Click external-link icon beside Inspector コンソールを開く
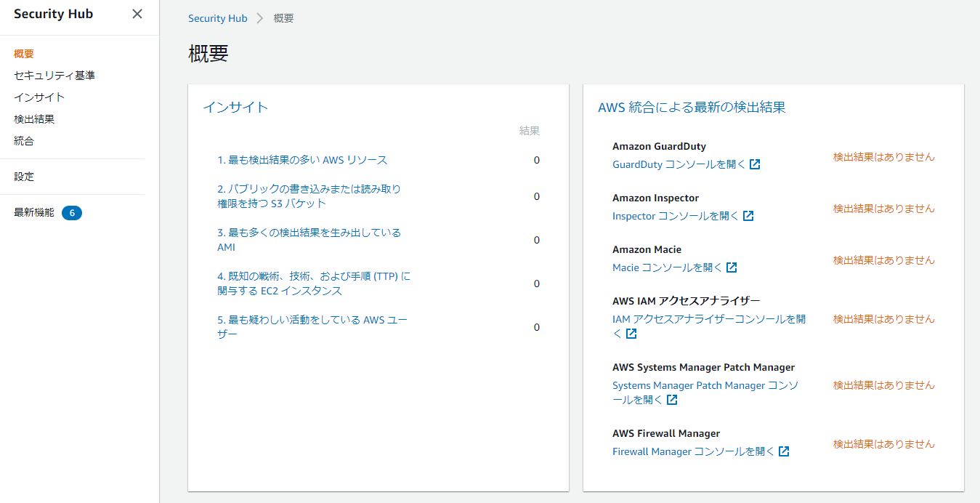980x503 pixels. coord(748,216)
